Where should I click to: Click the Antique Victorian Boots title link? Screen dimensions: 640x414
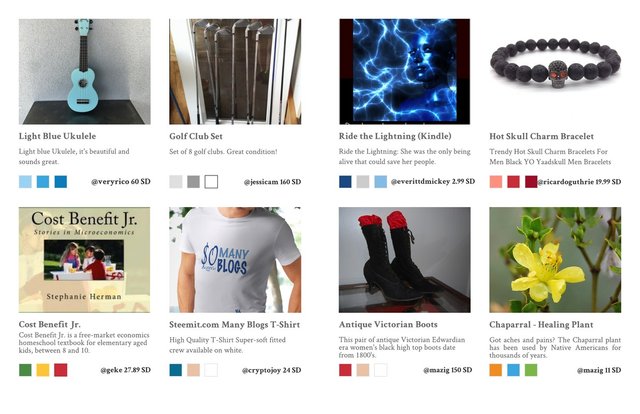coord(388,325)
